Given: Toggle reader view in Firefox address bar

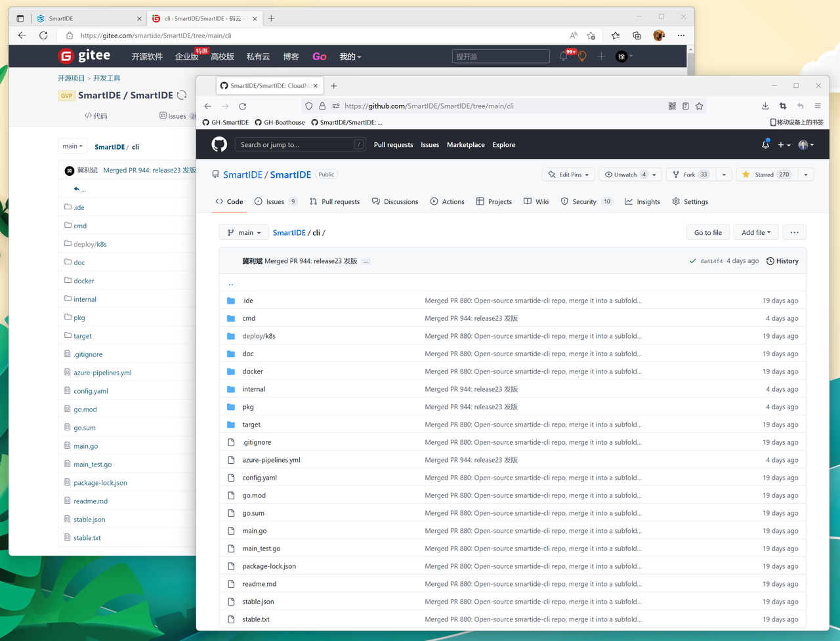Looking at the screenshot, I should (x=686, y=106).
